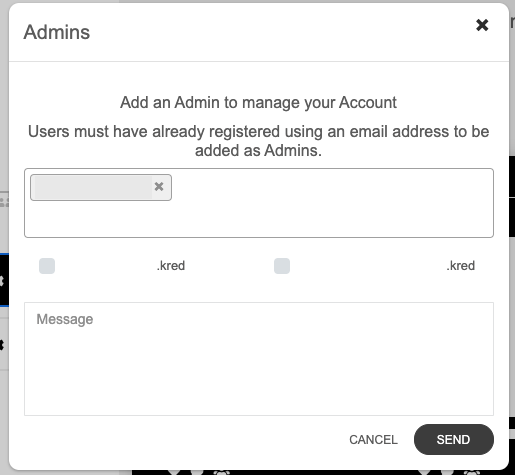The image size is (515, 475).
Task: Remove the admin tag from the field
Action: 159,187
